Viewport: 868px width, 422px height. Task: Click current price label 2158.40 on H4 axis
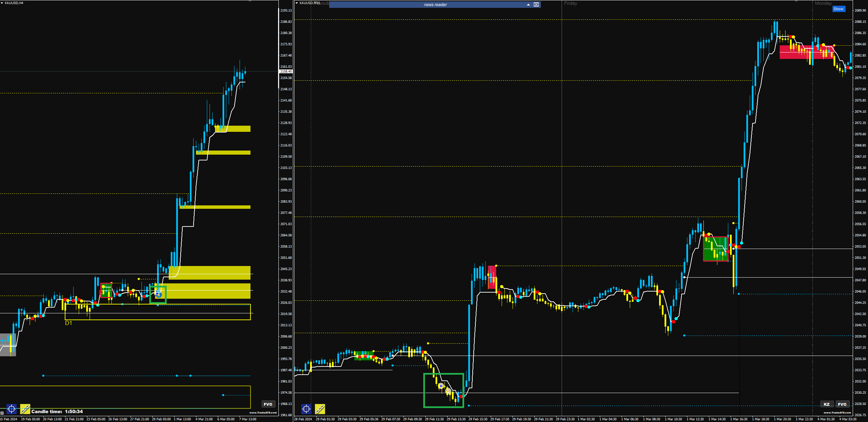click(x=286, y=72)
